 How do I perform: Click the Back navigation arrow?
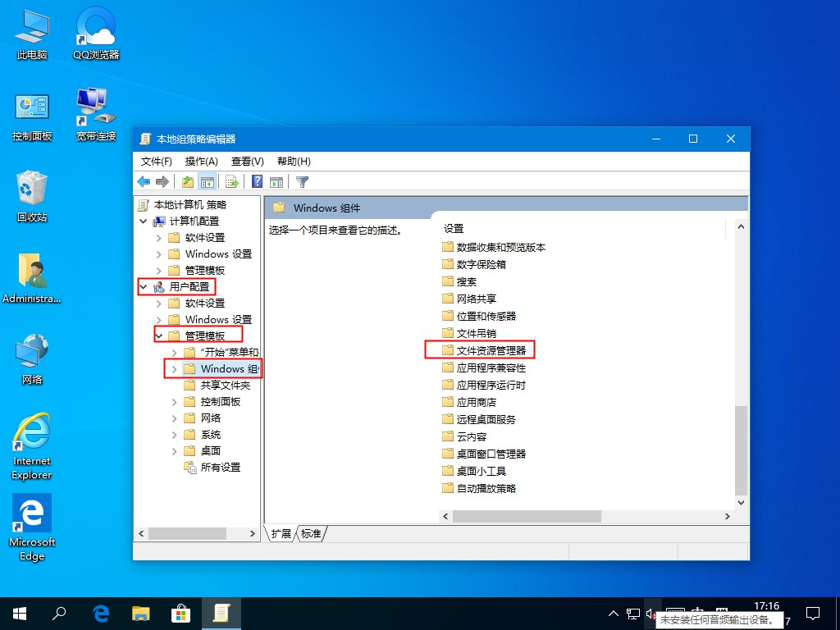(x=143, y=181)
